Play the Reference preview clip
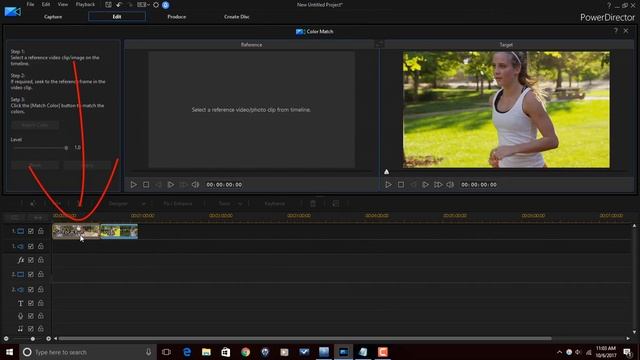This screenshot has height=360, width=640. coord(133,184)
